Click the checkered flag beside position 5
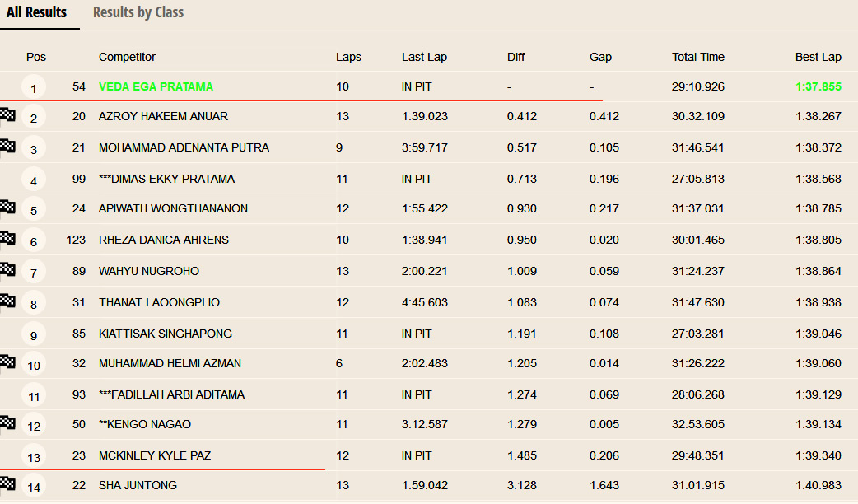Screen dimensions: 858x504 (7, 207)
